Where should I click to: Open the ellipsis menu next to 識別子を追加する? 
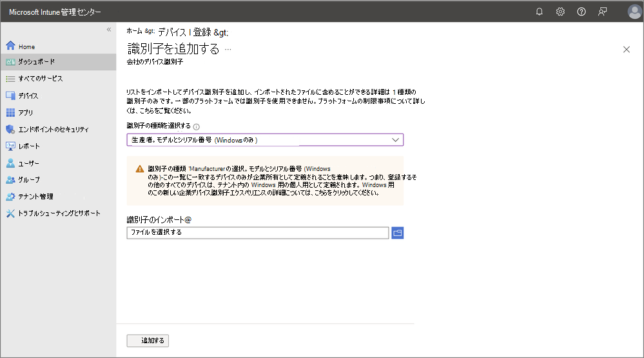click(228, 50)
